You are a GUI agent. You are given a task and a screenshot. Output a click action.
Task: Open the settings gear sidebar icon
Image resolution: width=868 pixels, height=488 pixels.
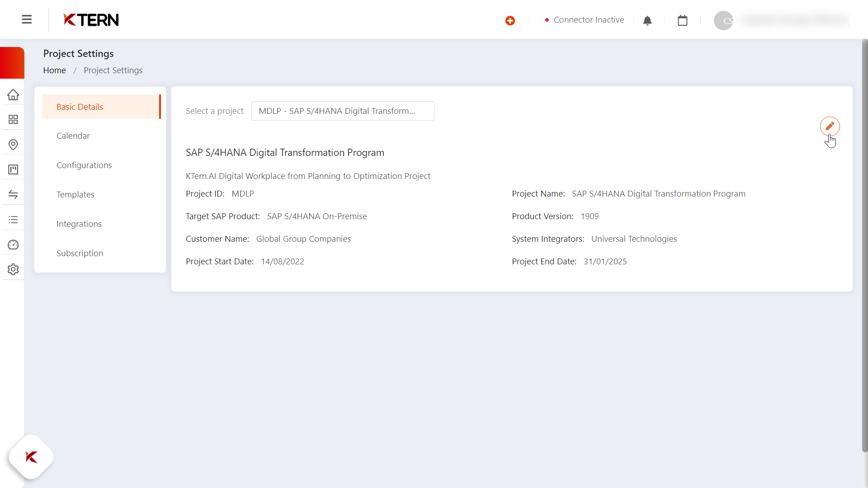click(13, 269)
